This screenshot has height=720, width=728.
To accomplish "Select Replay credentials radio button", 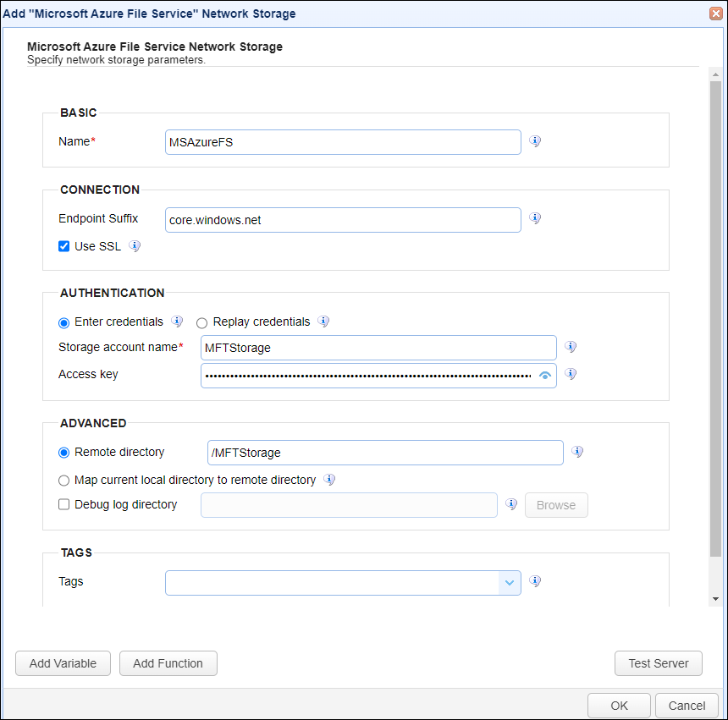I will point(201,322).
